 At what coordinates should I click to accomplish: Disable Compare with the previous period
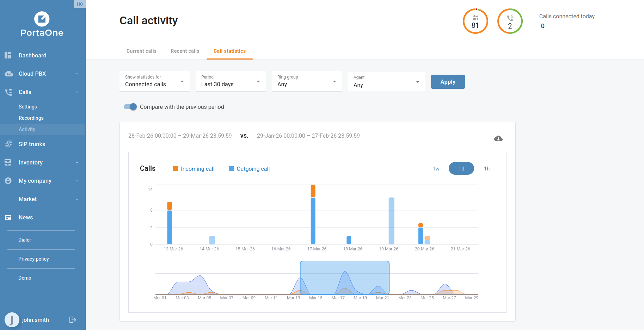coord(130,107)
